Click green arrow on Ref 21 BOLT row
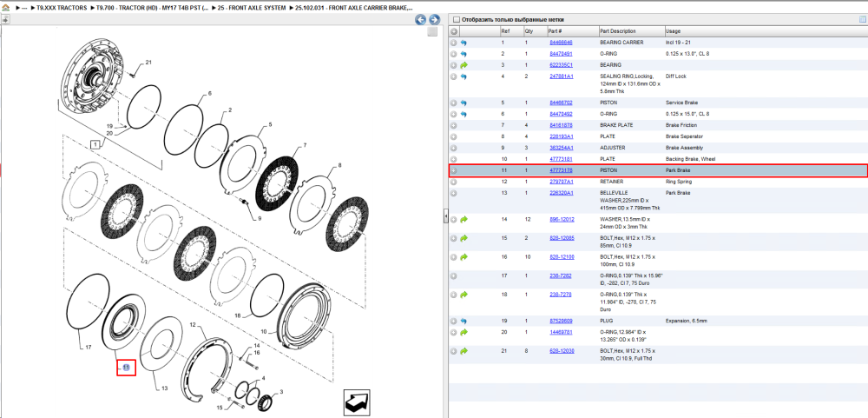This screenshot has height=418, width=868. pyautogui.click(x=464, y=351)
